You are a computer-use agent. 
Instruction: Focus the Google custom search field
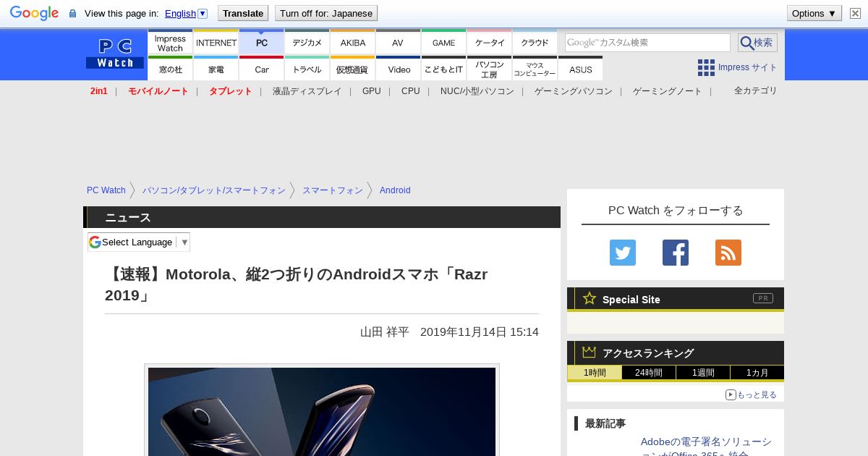(x=647, y=43)
